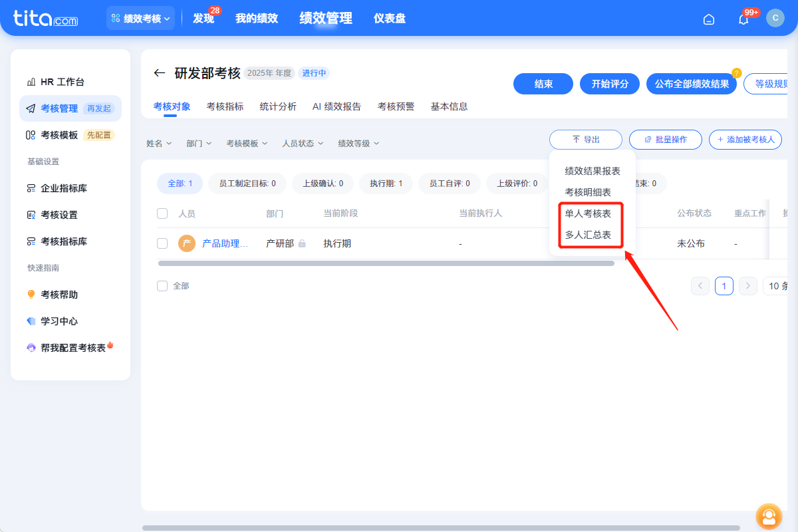Open the 绩效考核 app switcher dropdown
The image size is (798, 532).
click(140, 18)
